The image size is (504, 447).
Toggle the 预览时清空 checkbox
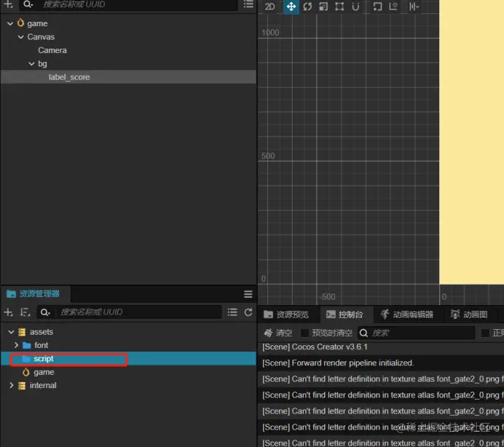point(304,333)
